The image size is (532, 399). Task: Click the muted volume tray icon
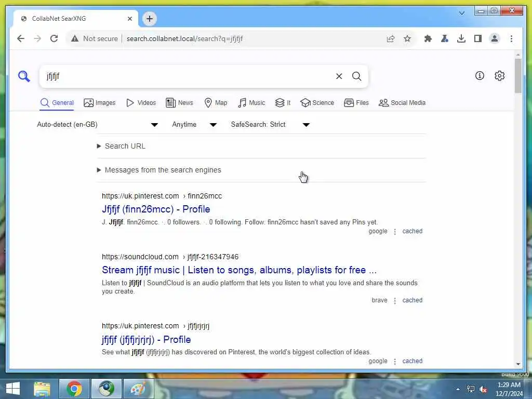coord(483,389)
